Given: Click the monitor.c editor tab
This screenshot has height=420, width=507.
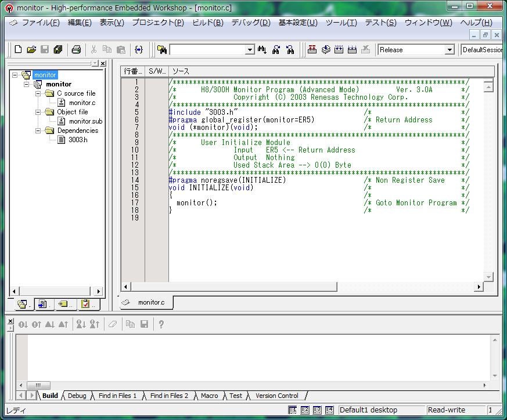Looking at the screenshot, I should tap(150, 302).
